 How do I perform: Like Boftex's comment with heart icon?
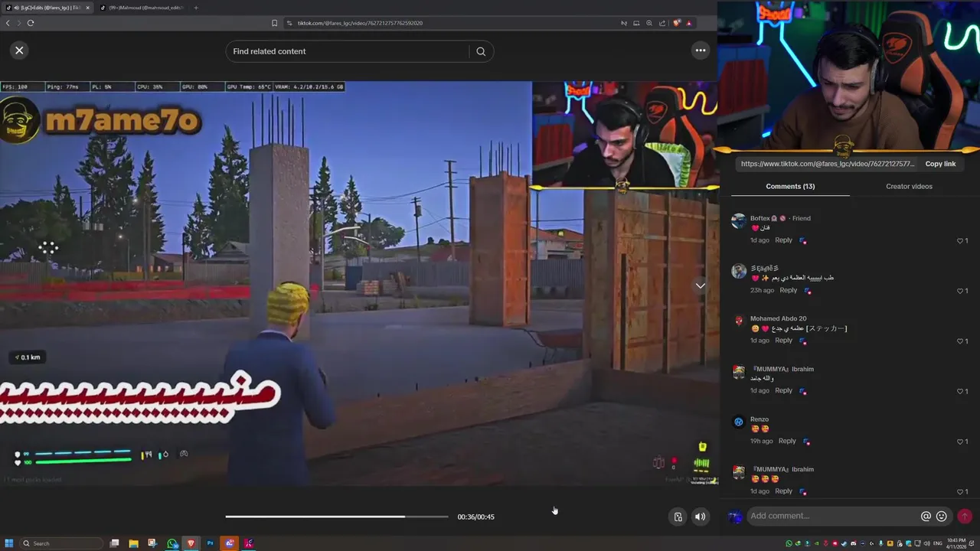(x=960, y=240)
